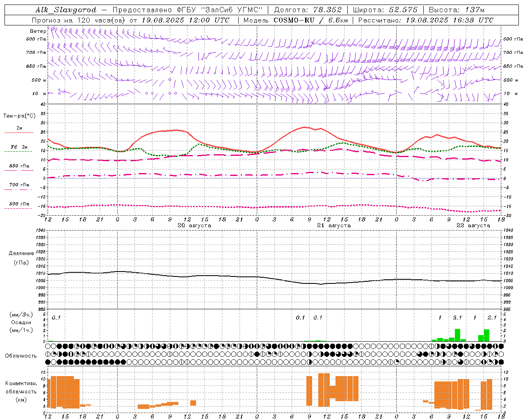This screenshot has width=525, height=420.
Task: Click the precipitation total value 2.1
Action: click(492, 317)
